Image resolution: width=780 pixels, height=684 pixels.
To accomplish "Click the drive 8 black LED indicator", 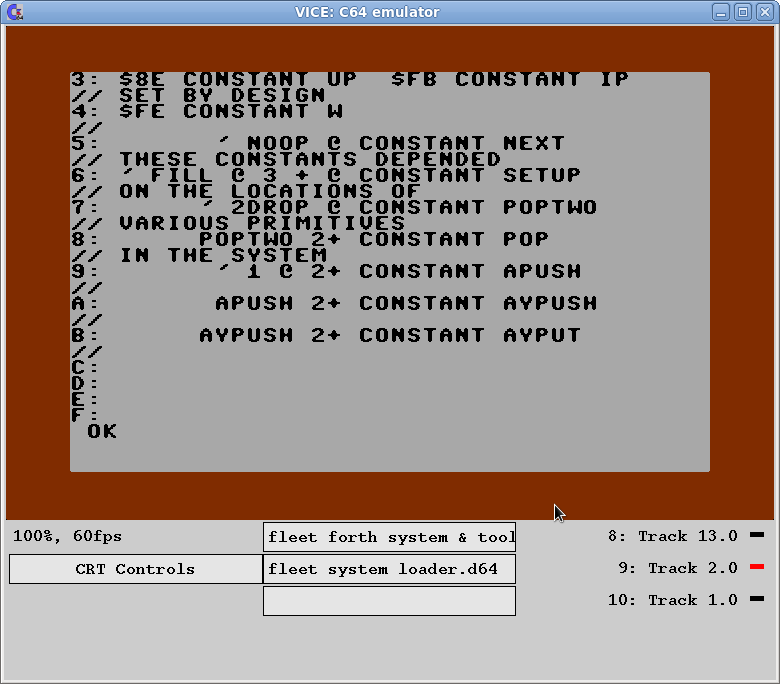I will [x=756, y=536].
